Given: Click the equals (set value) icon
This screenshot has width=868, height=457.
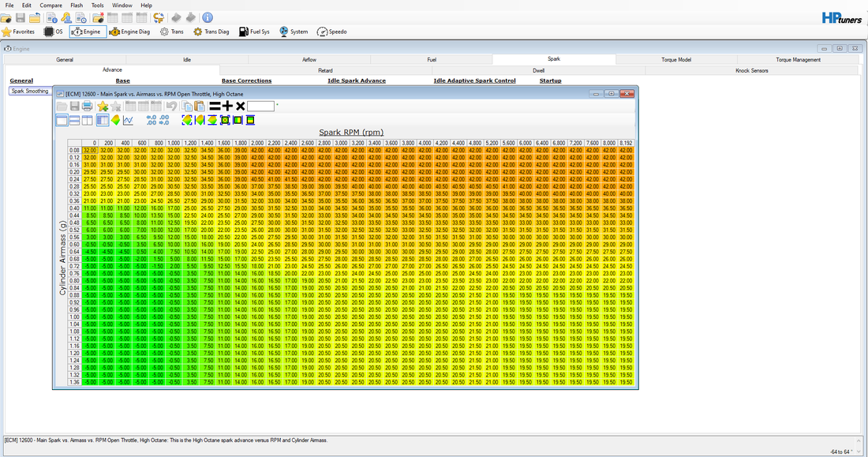Looking at the screenshot, I should pos(214,106).
